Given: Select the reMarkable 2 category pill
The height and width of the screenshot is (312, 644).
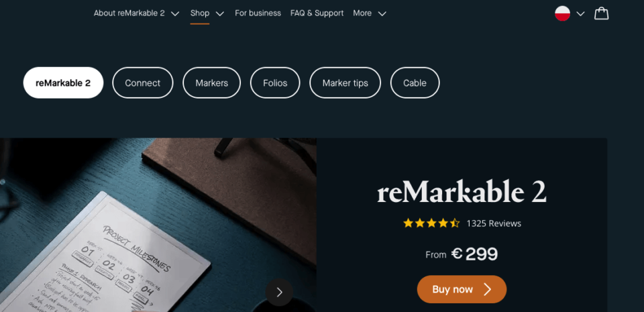Looking at the screenshot, I should (x=63, y=83).
